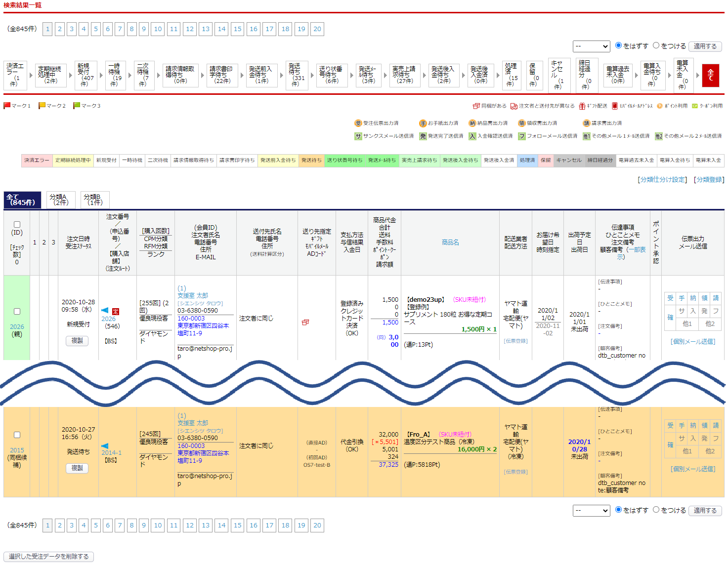Open the 分類仕分け設定 link
The image size is (728, 566).
pos(662,180)
